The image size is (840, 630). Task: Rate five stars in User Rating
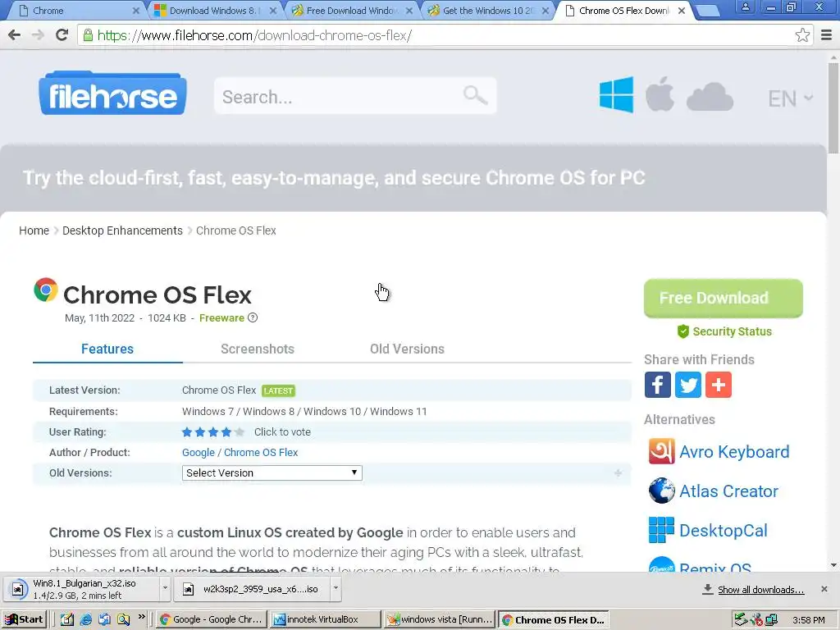tap(239, 431)
